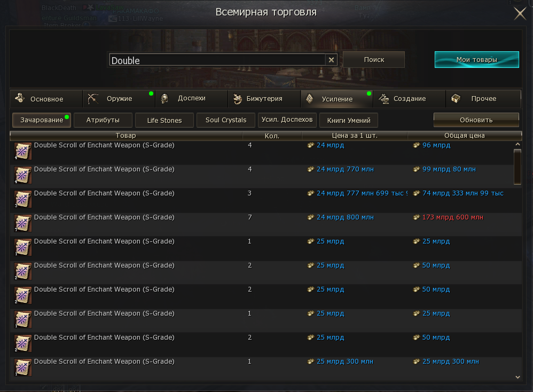Image resolution: width=533 pixels, height=392 pixels.
Task: Select the Зачарование subcategory filter
Action: click(42, 120)
